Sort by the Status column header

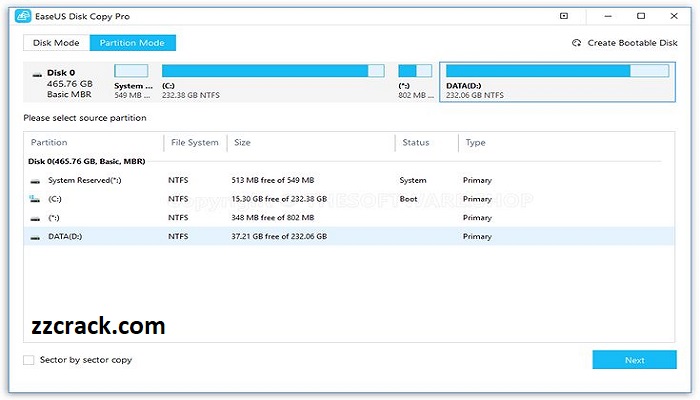(x=416, y=142)
